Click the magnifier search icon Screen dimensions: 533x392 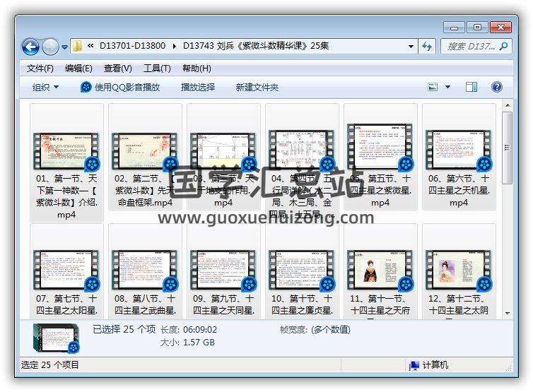pos(504,46)
